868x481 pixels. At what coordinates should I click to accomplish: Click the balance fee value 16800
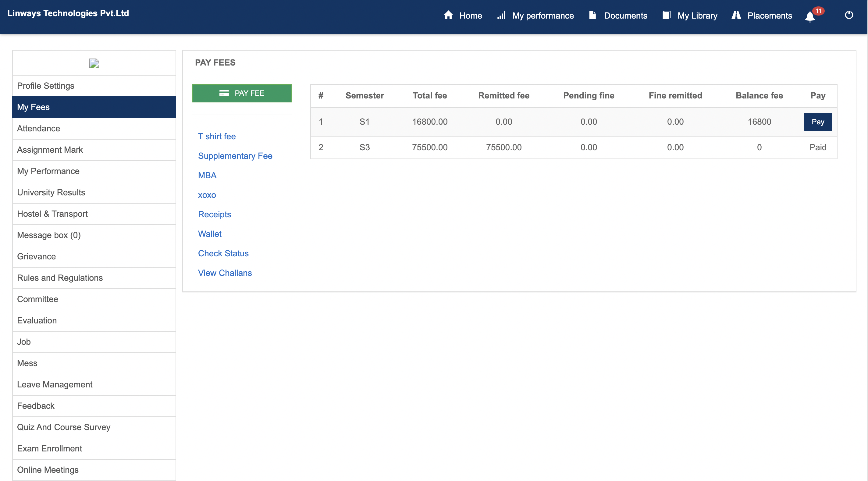point(759,122)
